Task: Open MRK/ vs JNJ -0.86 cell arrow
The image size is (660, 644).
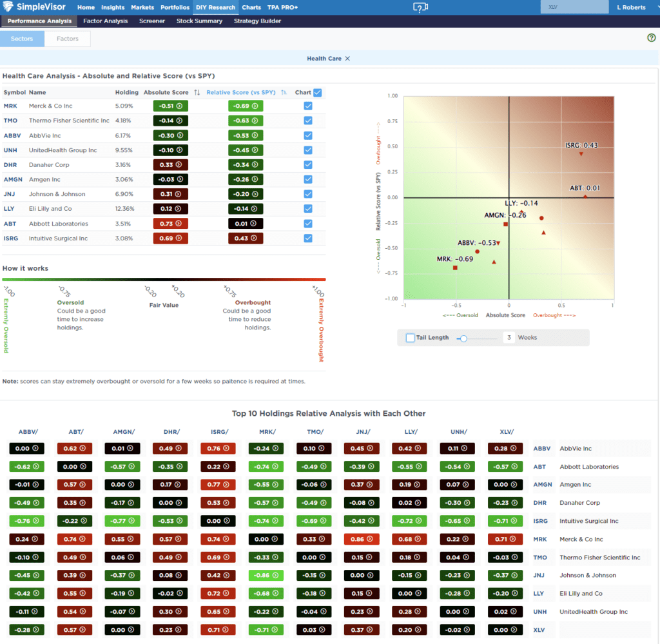Action: 276,576
